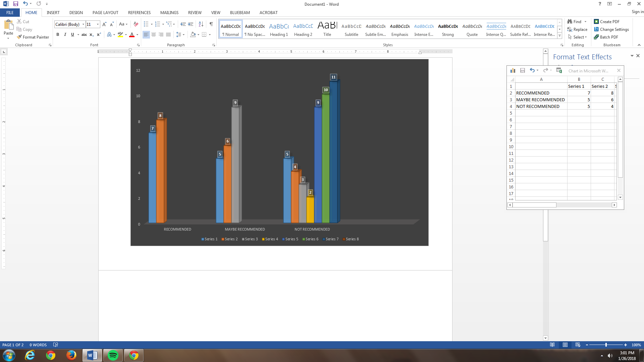Click the Bullets list icon
644x362 pixels.
tap(146, 24)
